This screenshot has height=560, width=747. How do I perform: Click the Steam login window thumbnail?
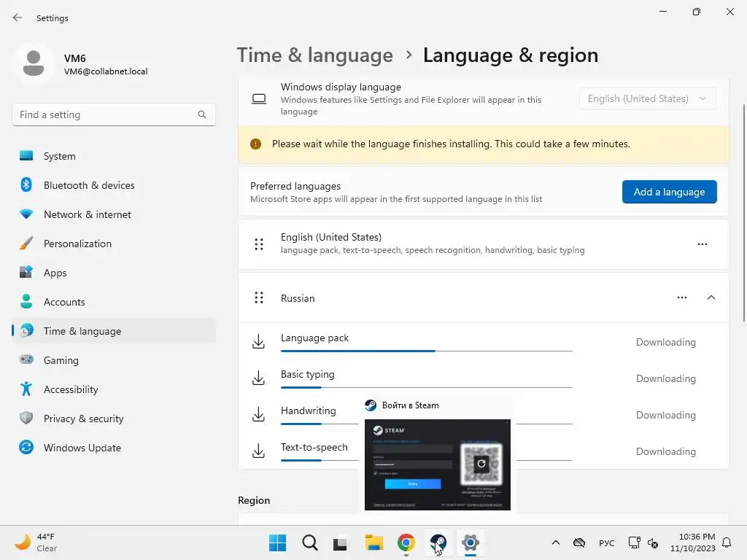click(438, 464)
